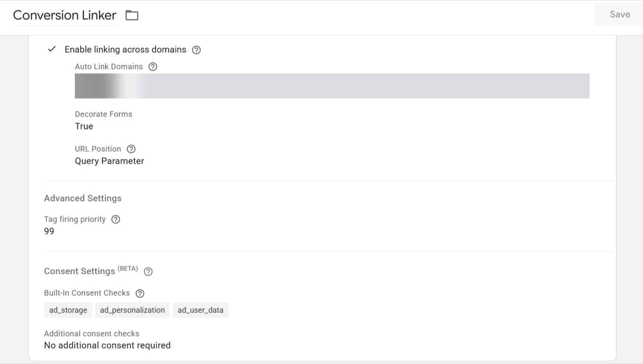Click the tag firing priority value 99

pos(49,232)
